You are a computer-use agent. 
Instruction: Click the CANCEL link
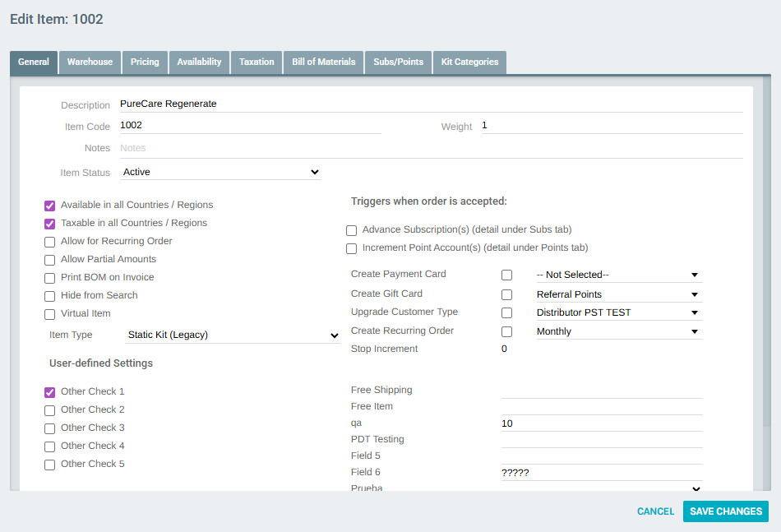coord(655,511)
